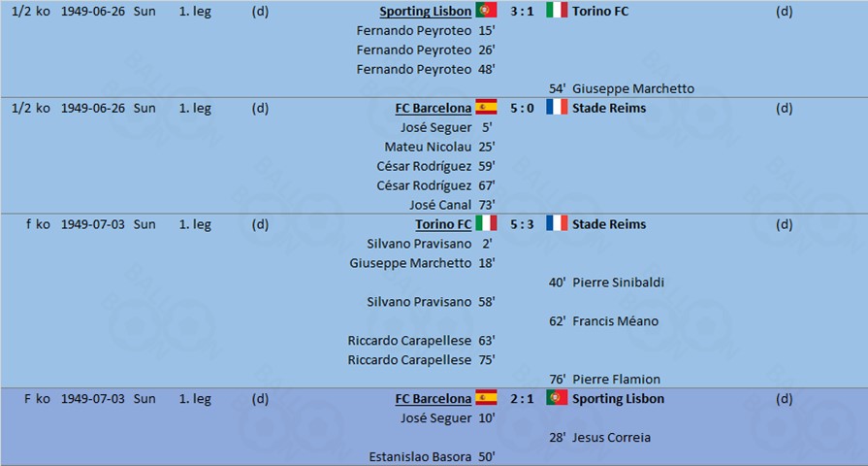Click the Italy flag beside Torino FC 5:3
Screen dimensions: 868x466
pyautogui.click(x=486, y=223)
